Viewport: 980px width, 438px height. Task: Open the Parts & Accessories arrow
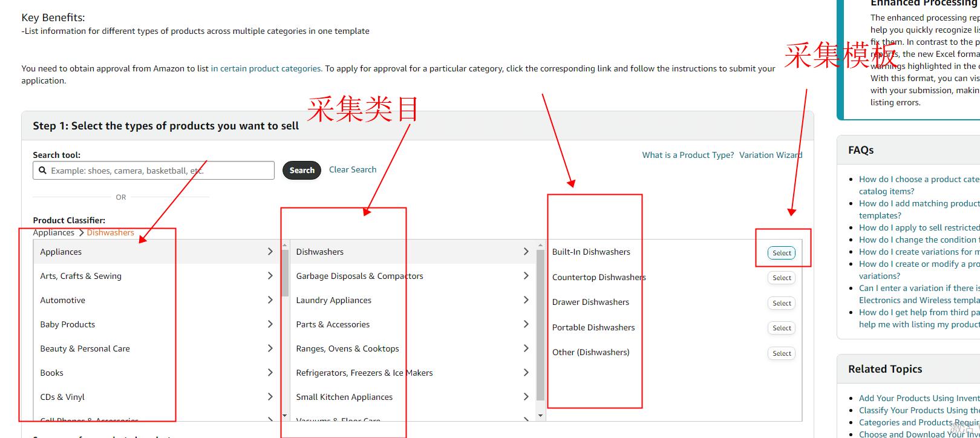(526, 324)
